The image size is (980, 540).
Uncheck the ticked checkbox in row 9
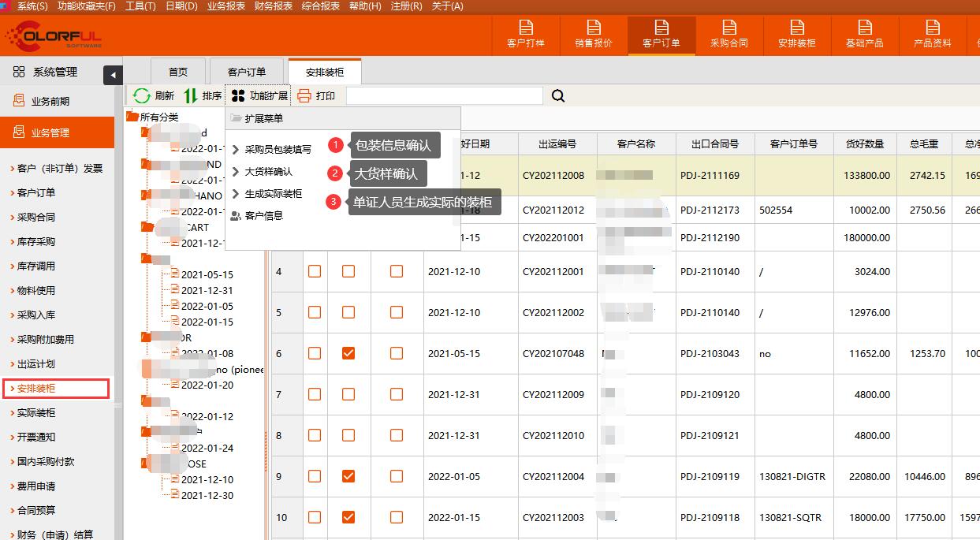pyautogui.click(x=348, y=476)
